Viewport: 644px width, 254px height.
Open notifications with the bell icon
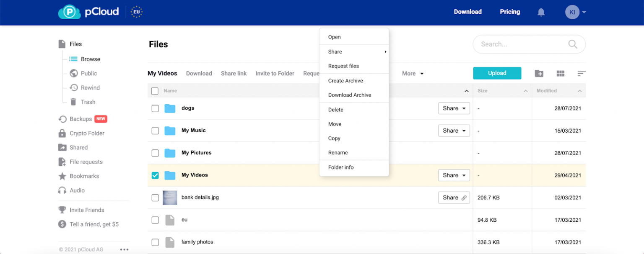(541, 12)
